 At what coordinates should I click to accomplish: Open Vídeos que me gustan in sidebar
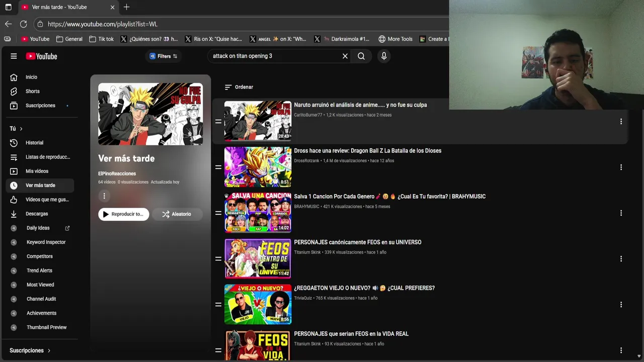pyautogui.click(x=40, y=200)
